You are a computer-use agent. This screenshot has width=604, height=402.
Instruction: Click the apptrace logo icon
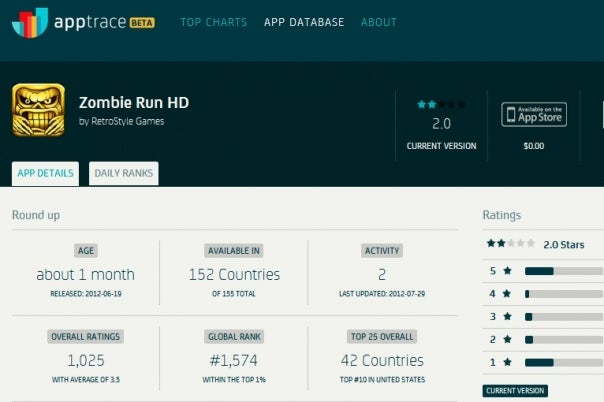30,23
